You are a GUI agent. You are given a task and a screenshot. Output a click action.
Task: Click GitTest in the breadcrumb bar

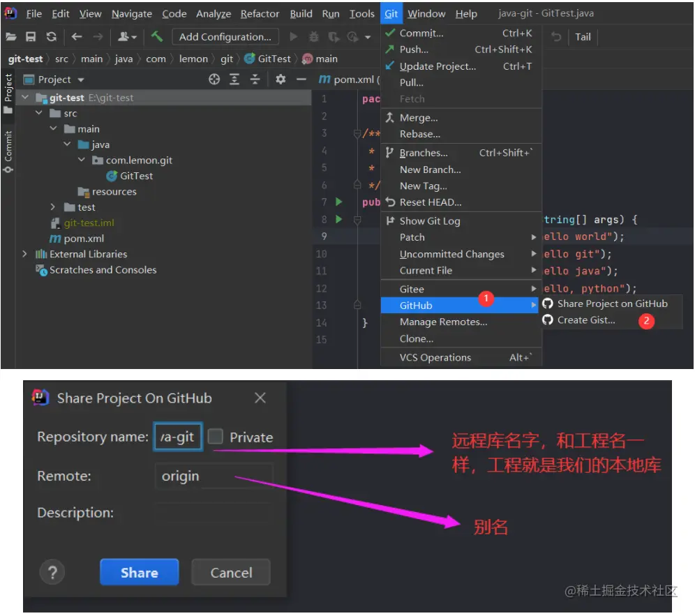tap(268, 59)
